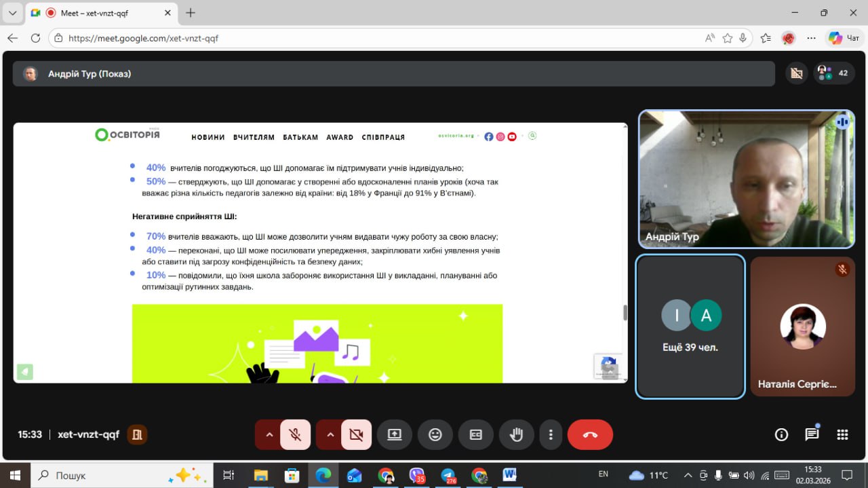Viewport: 868px width, 488px height.
Task: Open more options three-dot menu
Action: tap(551, 435)
